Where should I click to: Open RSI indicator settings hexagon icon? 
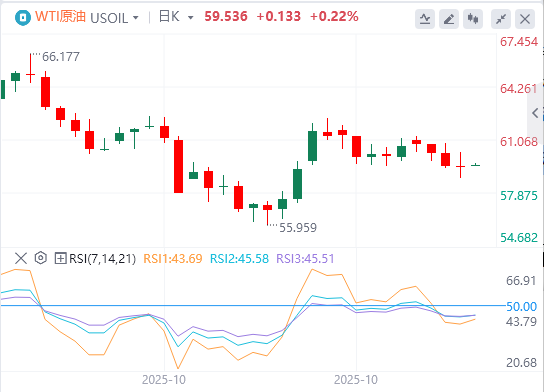41,258
